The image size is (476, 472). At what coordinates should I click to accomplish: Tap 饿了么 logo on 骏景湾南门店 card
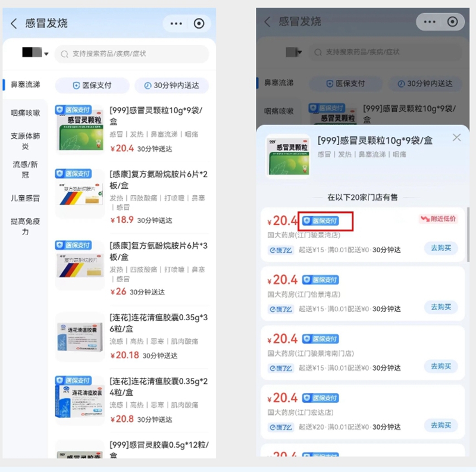tap(280, 368)
